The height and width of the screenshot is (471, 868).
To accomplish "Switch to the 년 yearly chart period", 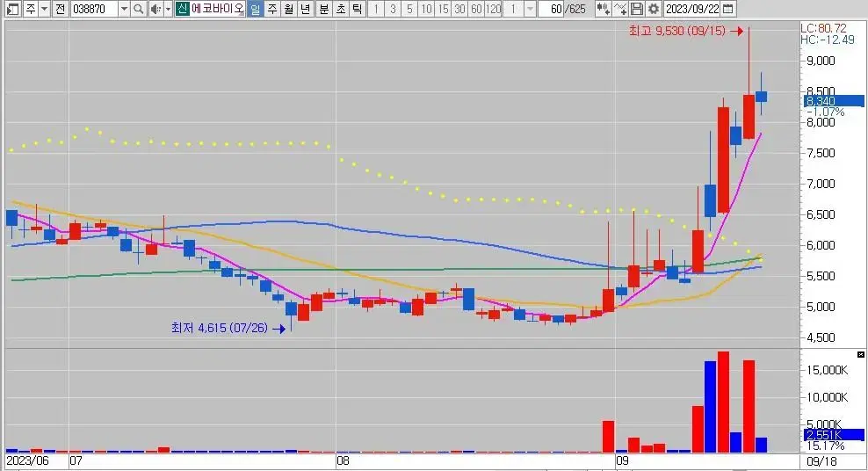I will (x=306, y=9).
